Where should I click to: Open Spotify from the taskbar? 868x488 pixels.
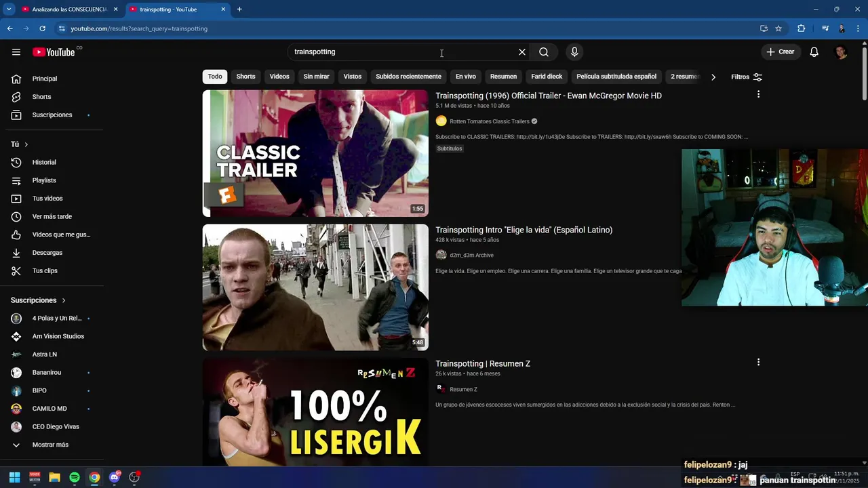(x=75, y=477)
